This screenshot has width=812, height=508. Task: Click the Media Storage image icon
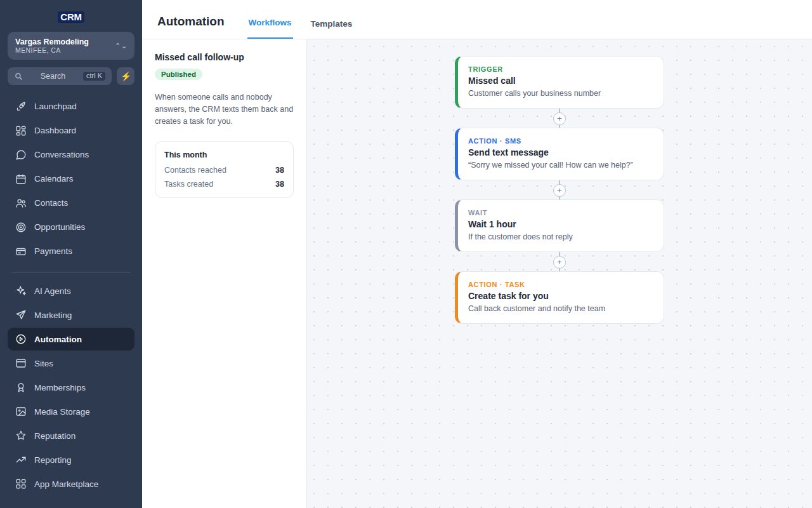point(21,412)
